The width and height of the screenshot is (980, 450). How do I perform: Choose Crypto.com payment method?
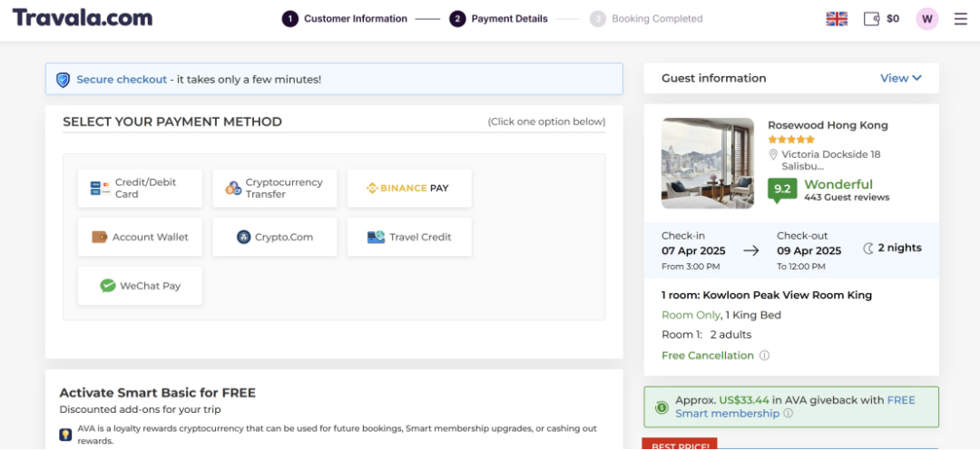274,237
